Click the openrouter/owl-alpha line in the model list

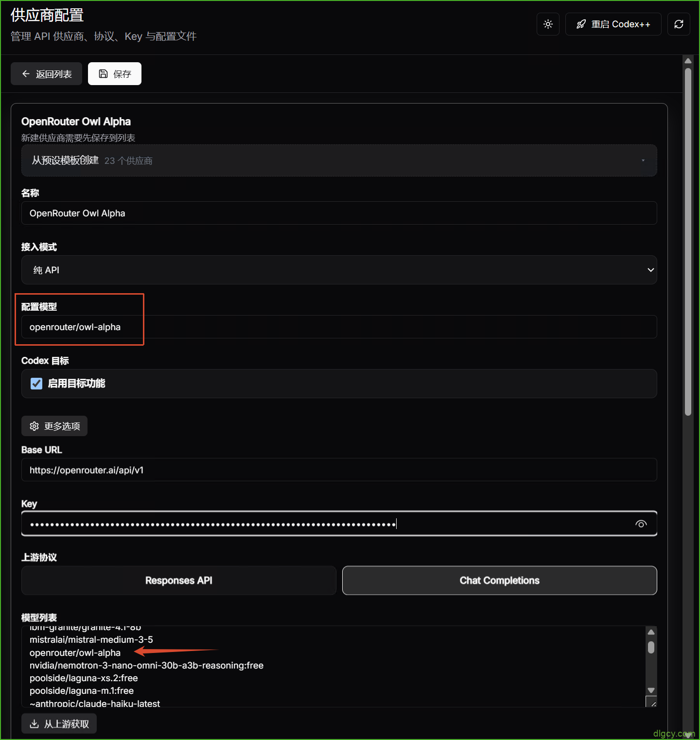[75, 653]
